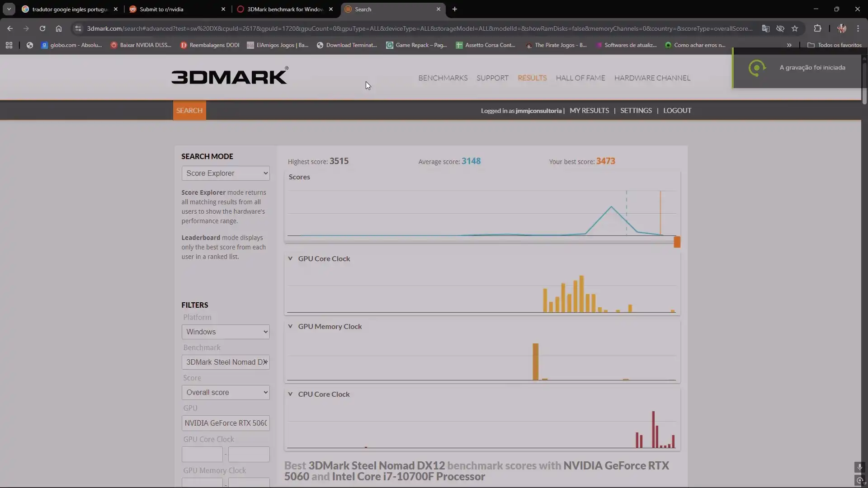This screenshot has width=868, height=488.
Task: Click the site information icon in address bar
Action: pyautogui.click(x=78, y=28)
